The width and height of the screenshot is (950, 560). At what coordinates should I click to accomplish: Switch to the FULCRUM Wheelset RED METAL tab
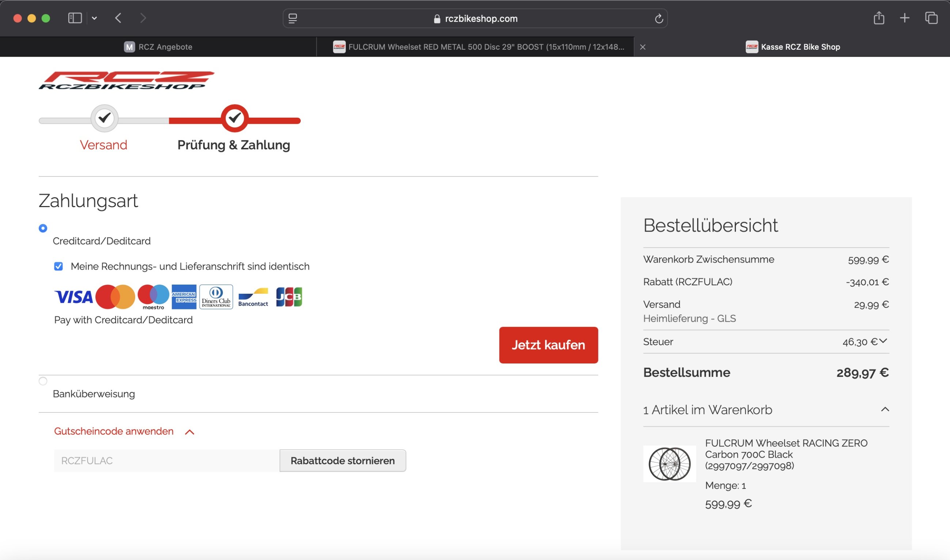(x=479, y=47)
